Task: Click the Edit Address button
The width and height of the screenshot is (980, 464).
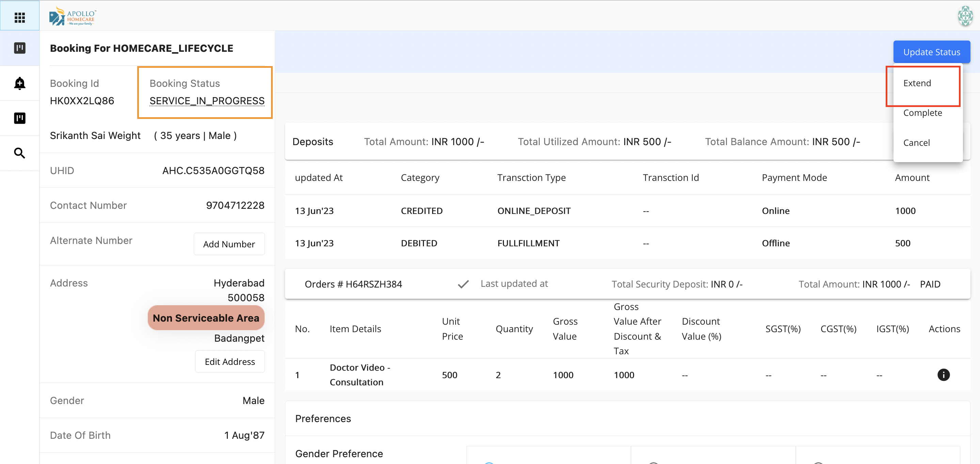Action: click(x=230, y=361)
